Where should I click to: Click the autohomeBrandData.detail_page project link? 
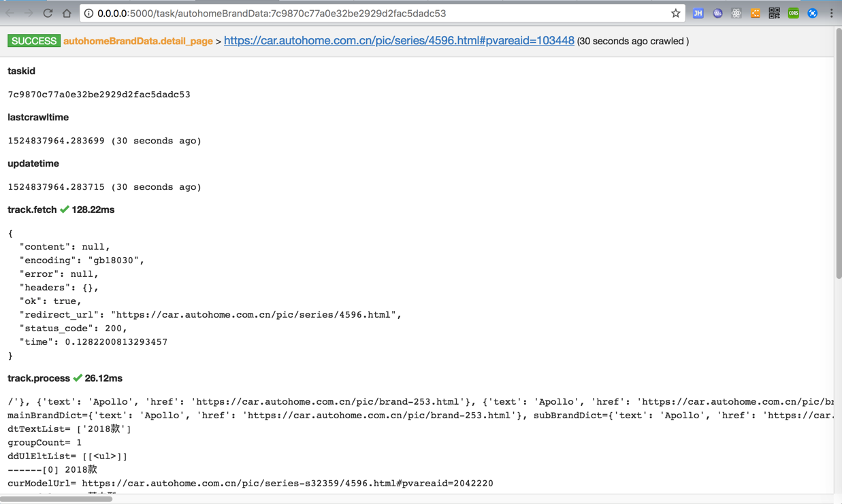(x=138, y=41)
